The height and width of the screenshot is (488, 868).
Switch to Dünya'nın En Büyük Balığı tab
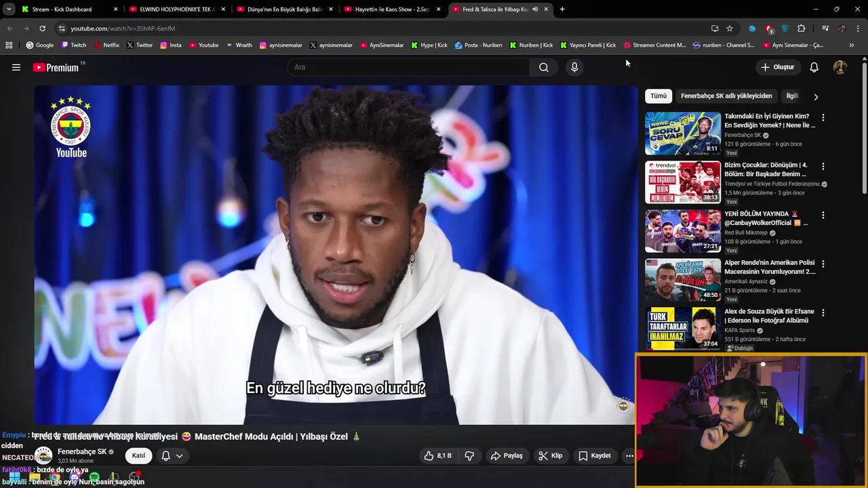tap(284, 9)
